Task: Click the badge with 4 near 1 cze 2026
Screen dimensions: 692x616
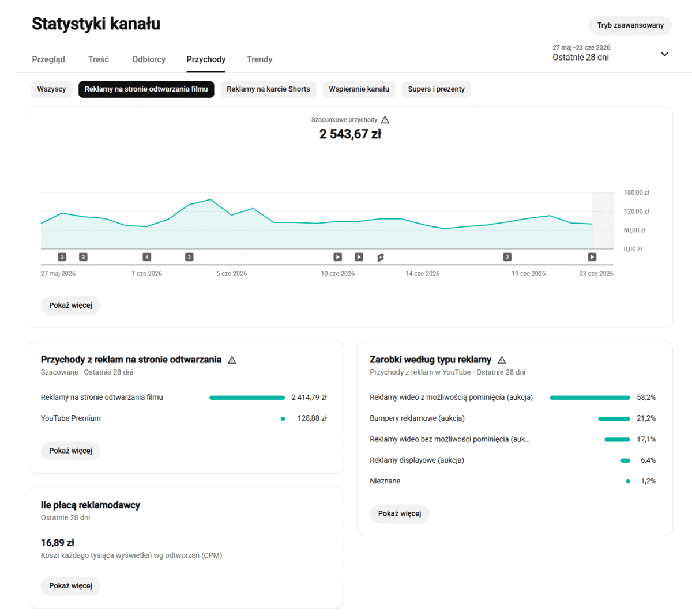Action: [x=147, y=257]
